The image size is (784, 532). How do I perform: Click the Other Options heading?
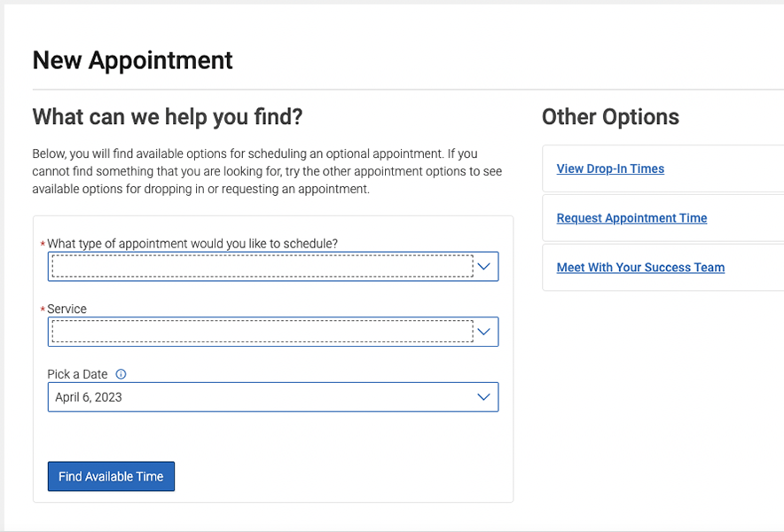point(610,117)
